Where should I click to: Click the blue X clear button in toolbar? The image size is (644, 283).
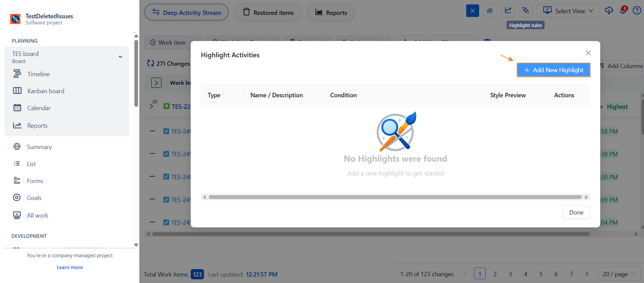tap(472, 11)
